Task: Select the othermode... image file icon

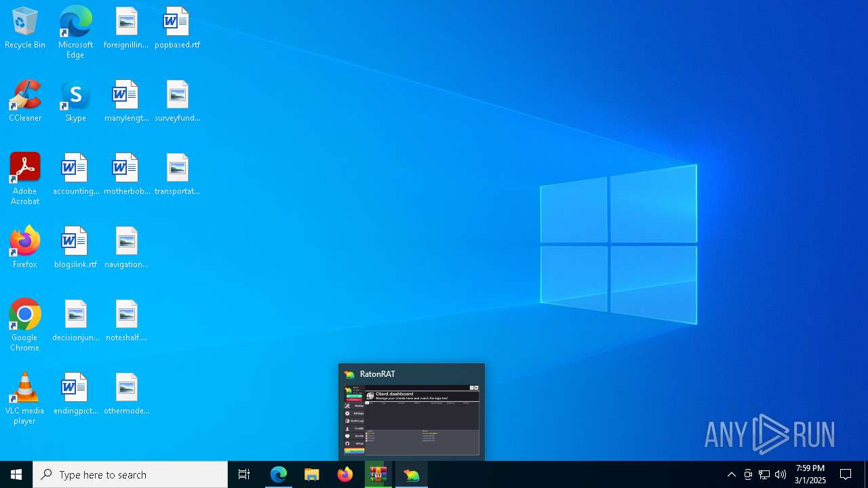Action: pos(126,394)
